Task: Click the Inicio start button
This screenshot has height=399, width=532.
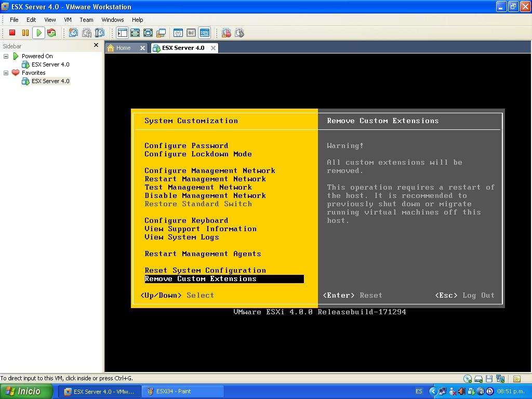Action: click(x=26, y=392)
